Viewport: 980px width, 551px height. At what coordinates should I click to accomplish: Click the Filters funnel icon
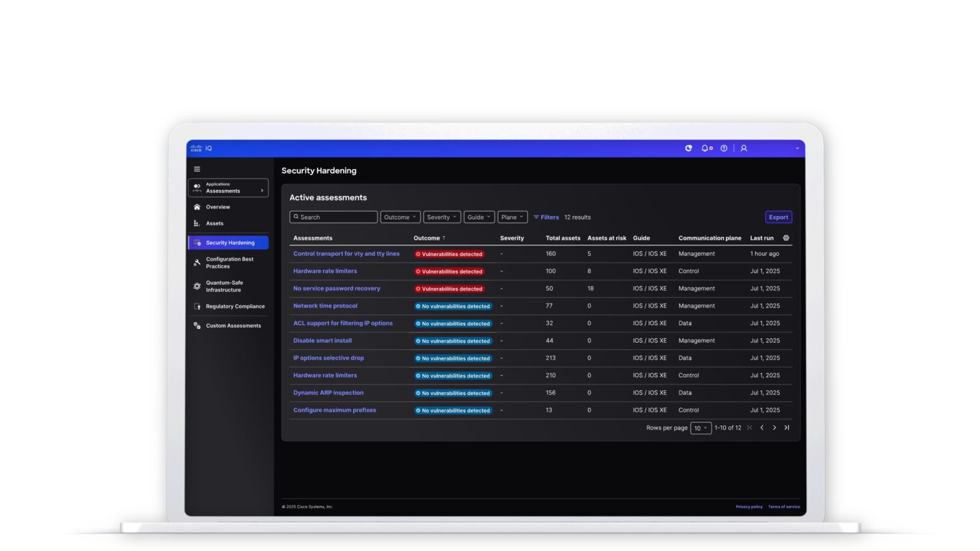(536, 217)
